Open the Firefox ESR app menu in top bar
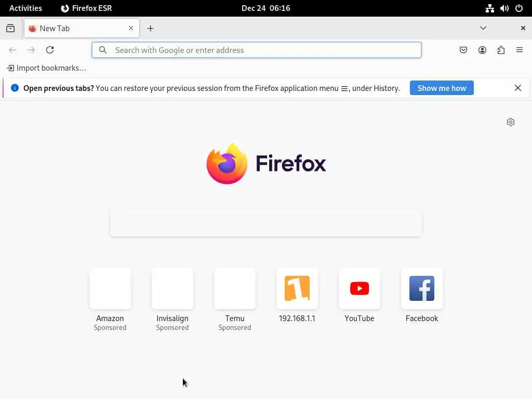This screenshot has width=532, height=399. [86, 8]
